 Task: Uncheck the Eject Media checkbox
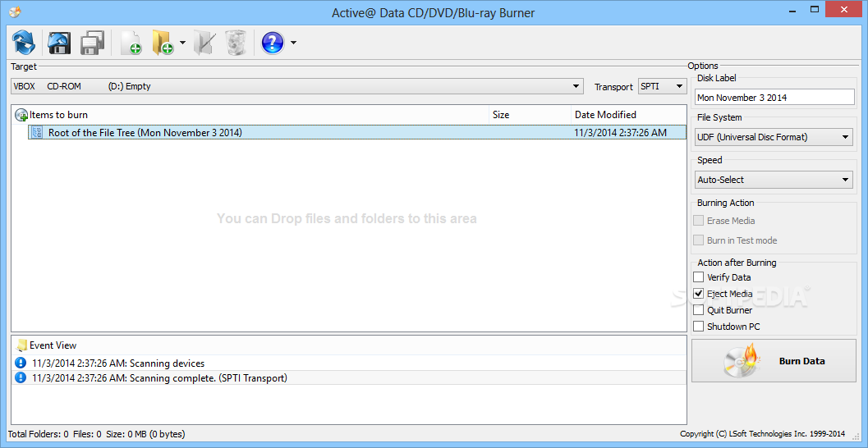[x=699, y=294]
